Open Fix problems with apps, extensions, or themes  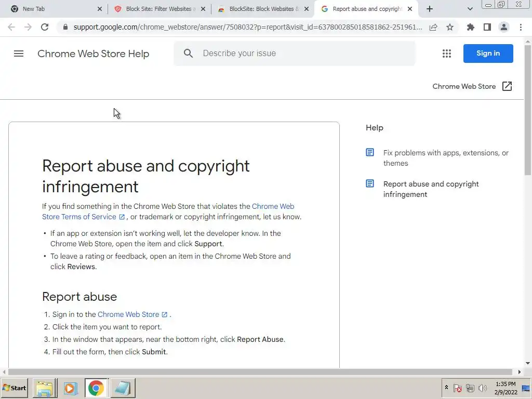tap(446, 158)
